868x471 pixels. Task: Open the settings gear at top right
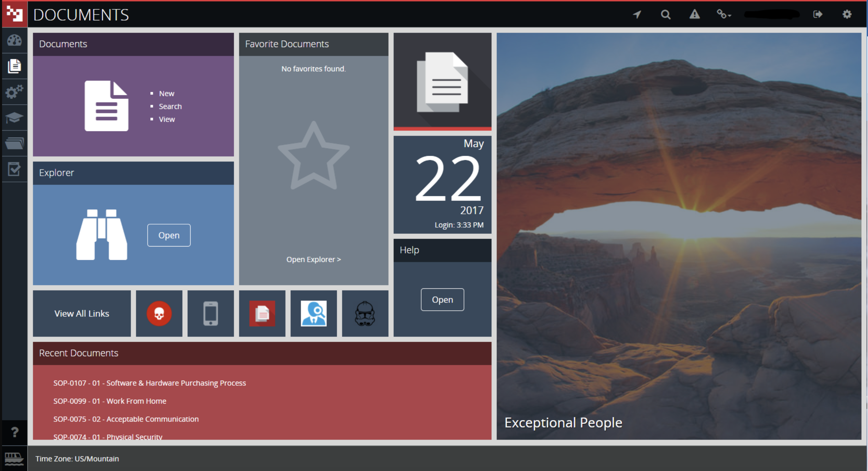[847, 14]
